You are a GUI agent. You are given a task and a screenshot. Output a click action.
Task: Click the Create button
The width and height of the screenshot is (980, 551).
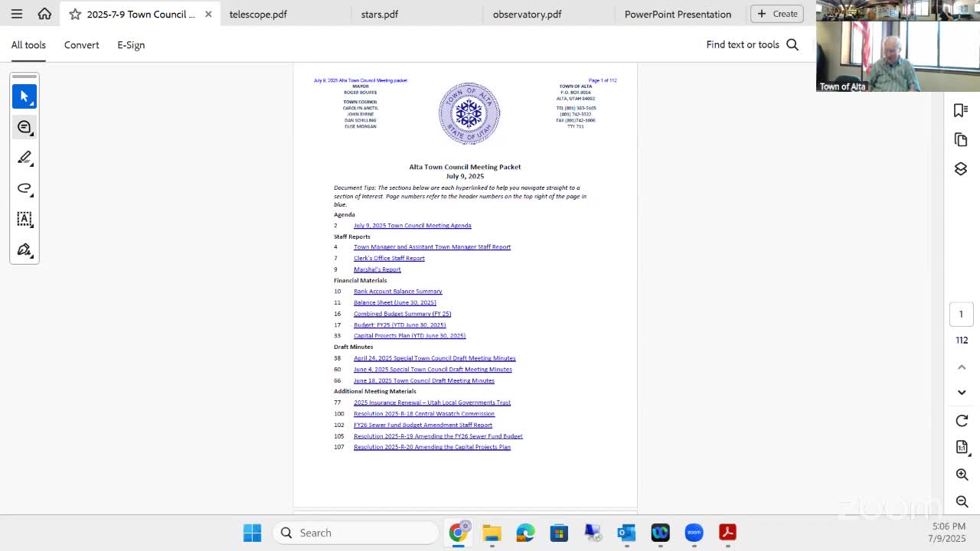point(777,14)
